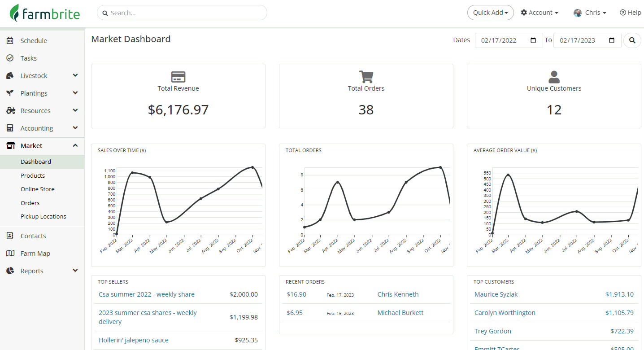Open Csa summer 2022 weekly share link
This screenshot has width=644, height=350.
[147, 294]
